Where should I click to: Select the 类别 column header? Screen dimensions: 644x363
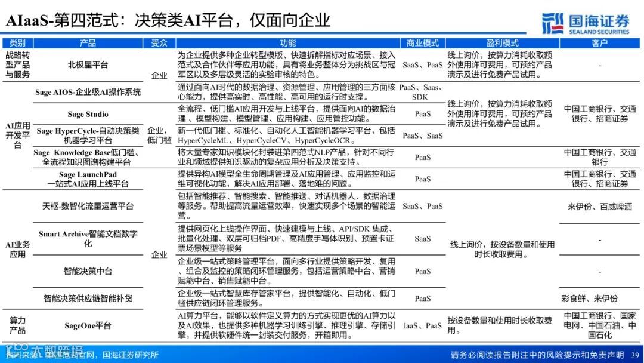pos(18,43)
